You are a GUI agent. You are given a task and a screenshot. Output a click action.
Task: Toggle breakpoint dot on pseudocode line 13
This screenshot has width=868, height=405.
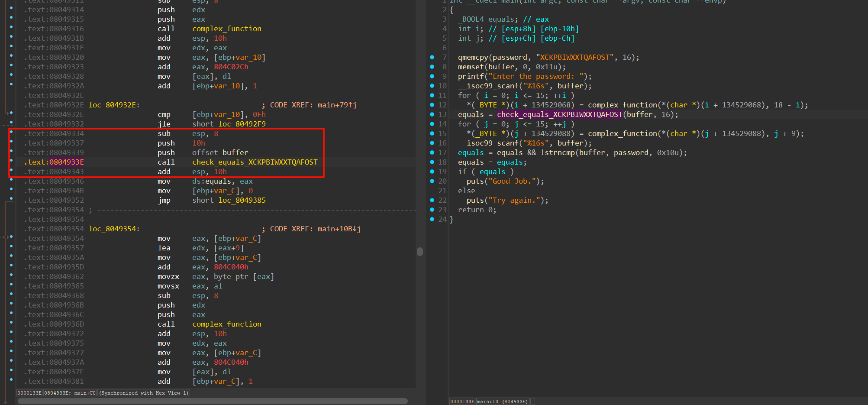[x=432, y=114]
